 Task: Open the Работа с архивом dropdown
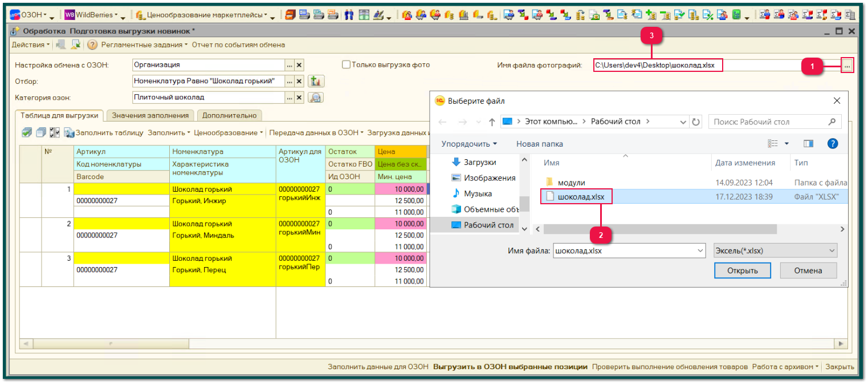click(x=787, y=367)
